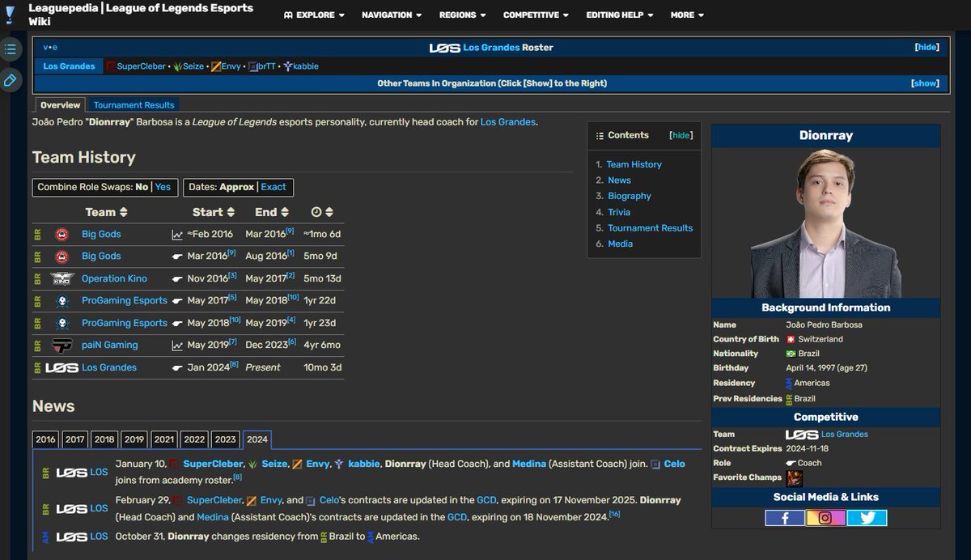Open the More dropdown menu
971x560 pixels.
(x=687, y=15)
